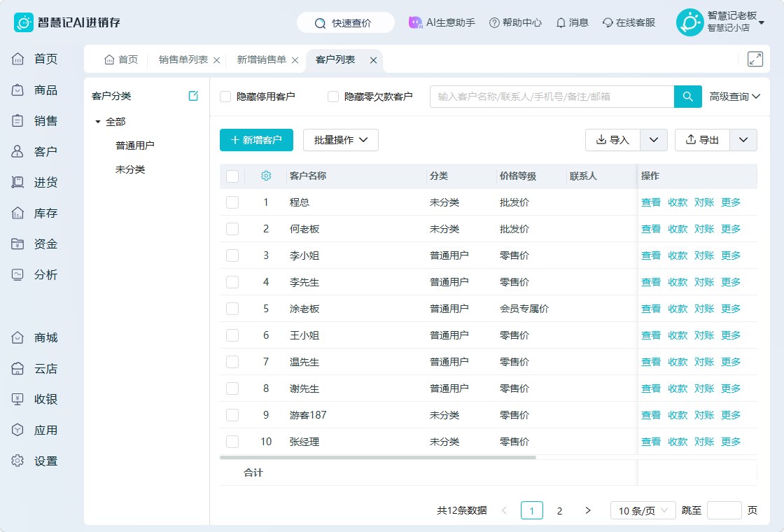Screen dimensions: 784x532
Task: Click the 智慧记老板 avatar
Action: point(689,22)
